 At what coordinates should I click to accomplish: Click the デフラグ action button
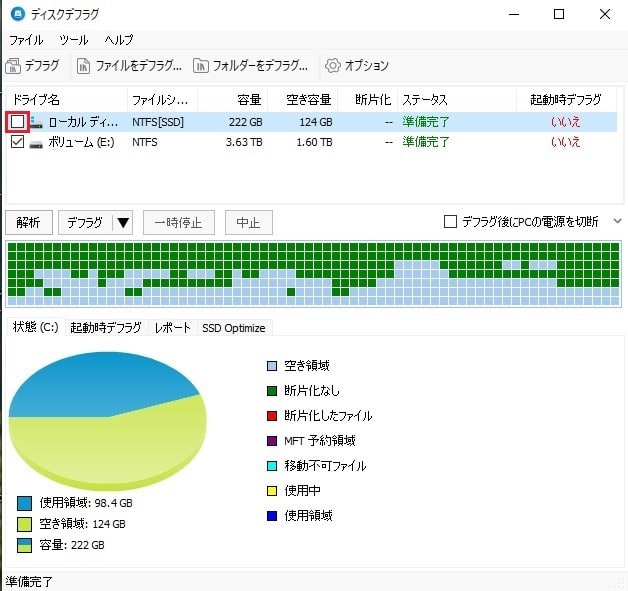pos(85,223)
